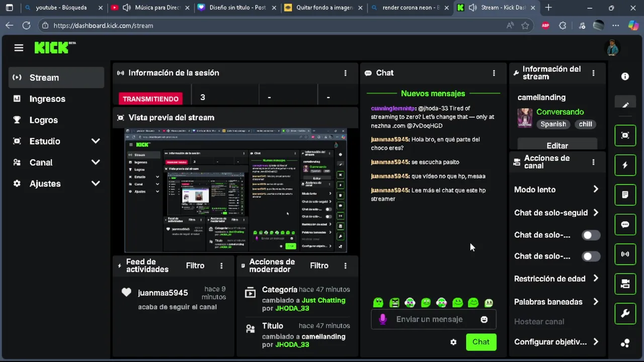Mute the Música para Direct browser tab
The height and width of the screenshot is (362, 644).
126,8
